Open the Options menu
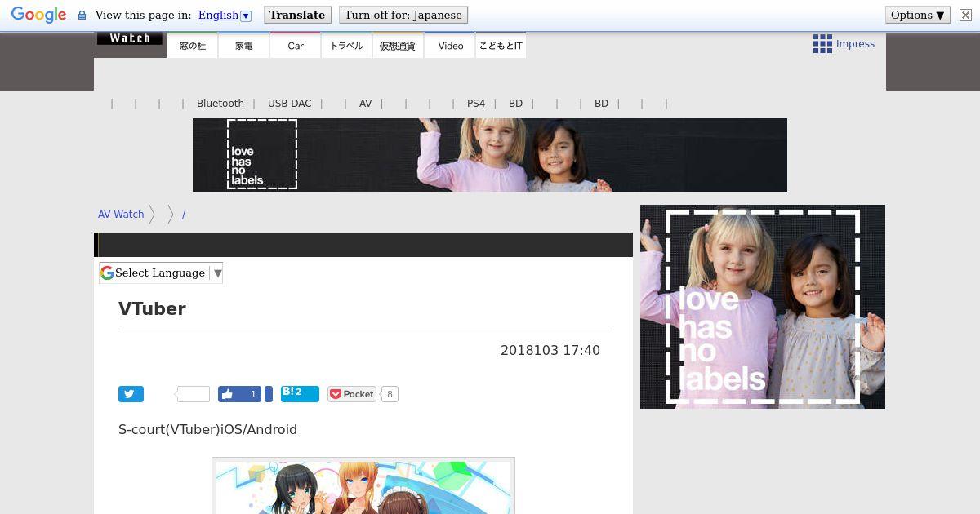Screen dimensions: 980x514 pos(917,15)
